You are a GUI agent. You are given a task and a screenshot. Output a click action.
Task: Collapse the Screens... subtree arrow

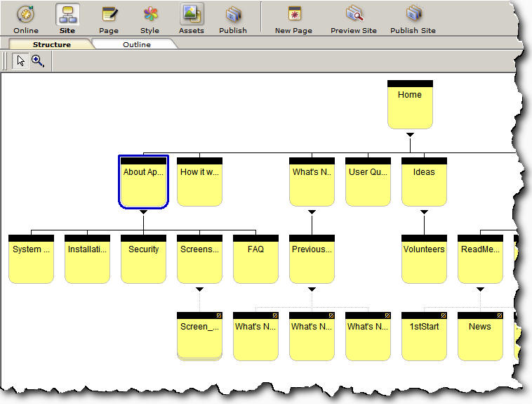tap(199, 289)
